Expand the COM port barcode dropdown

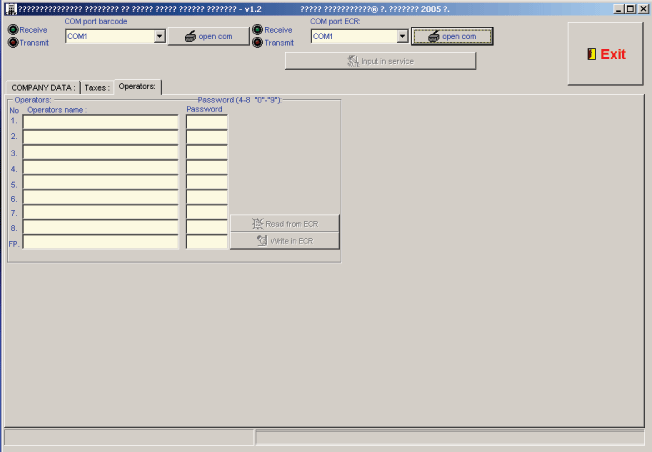tap(160, 37)
